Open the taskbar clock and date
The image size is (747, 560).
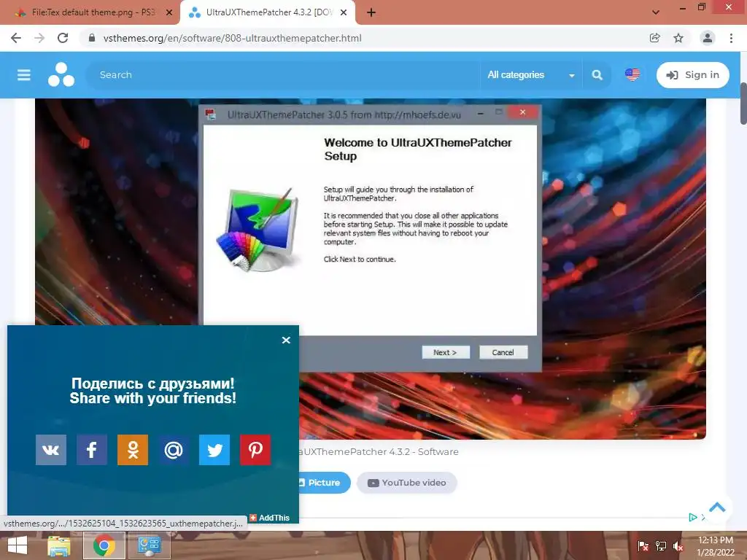click(x=716, y=546)
